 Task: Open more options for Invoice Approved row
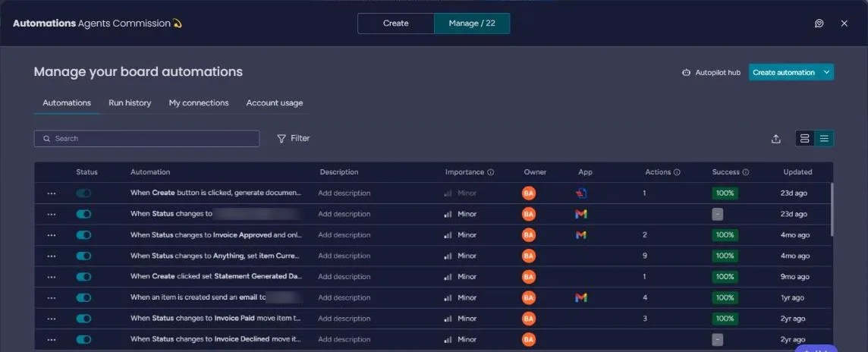(52, 235)
